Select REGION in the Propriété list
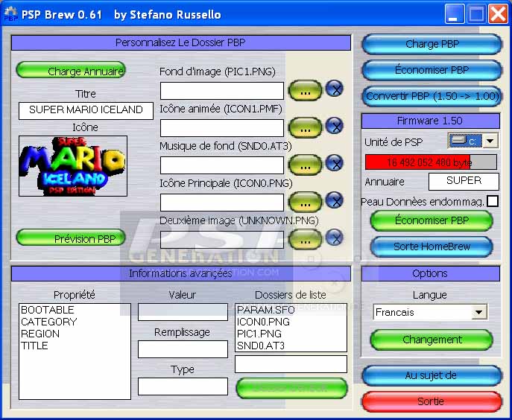Image resolution: width=512 pixels, height=420 pixels. click(75, 334)
